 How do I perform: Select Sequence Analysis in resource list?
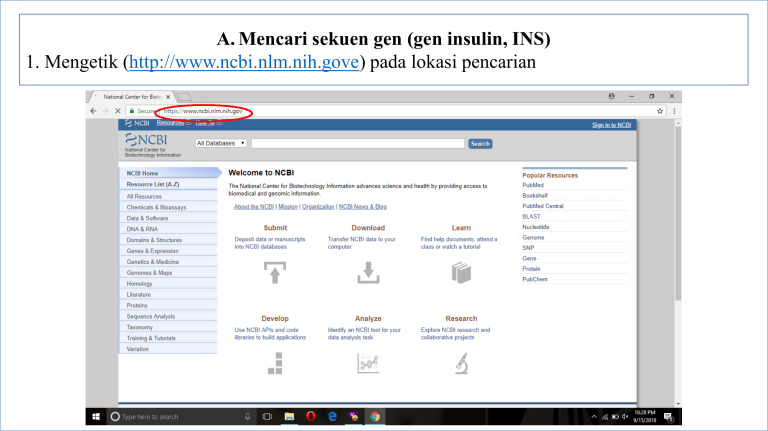click(151, 316)
